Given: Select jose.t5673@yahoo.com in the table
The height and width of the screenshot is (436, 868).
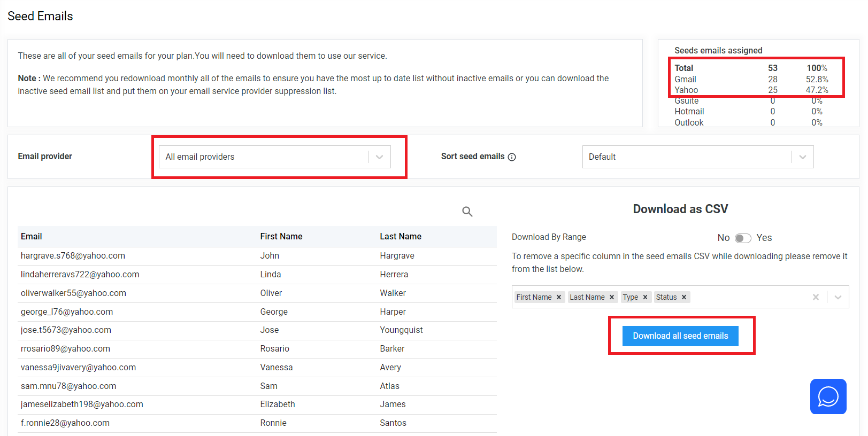Looking at the screenshot, I should 66,330.
